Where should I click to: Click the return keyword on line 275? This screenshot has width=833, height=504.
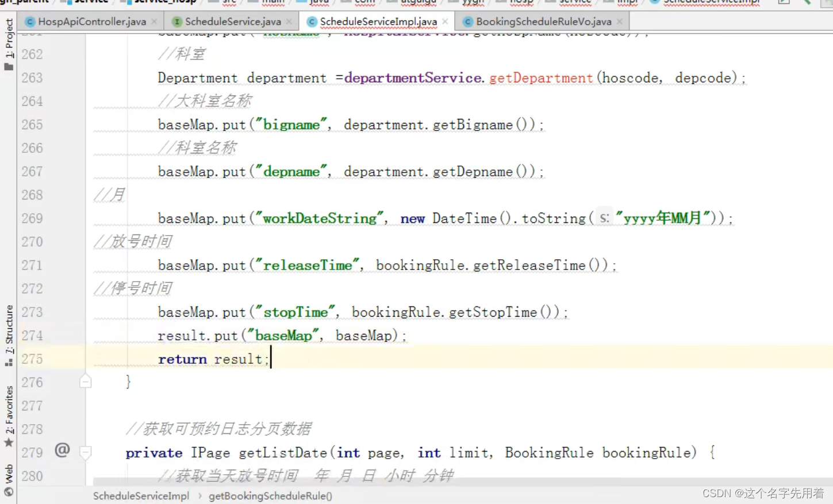coord(182,359)
